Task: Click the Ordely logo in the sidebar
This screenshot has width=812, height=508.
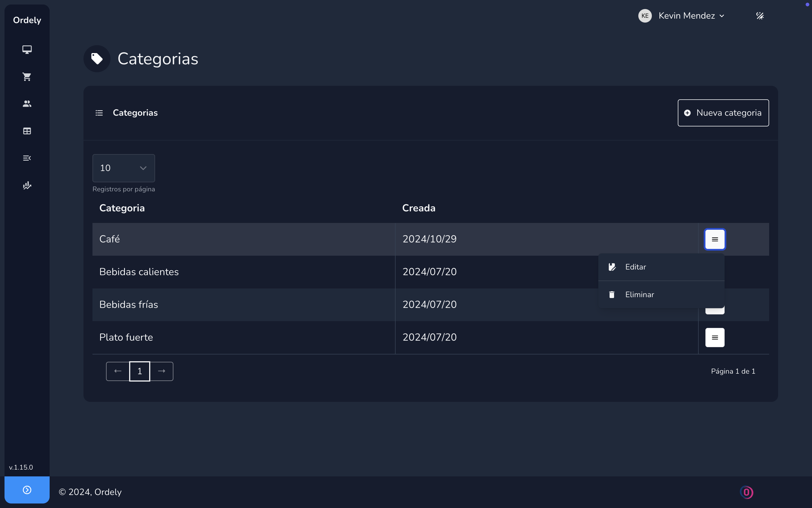Action: click(x=27, y=20)
